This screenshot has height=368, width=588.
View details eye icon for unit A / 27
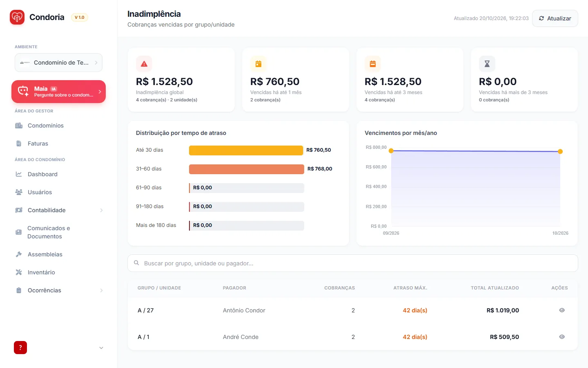pyautogui.click(x=562, y=310)
